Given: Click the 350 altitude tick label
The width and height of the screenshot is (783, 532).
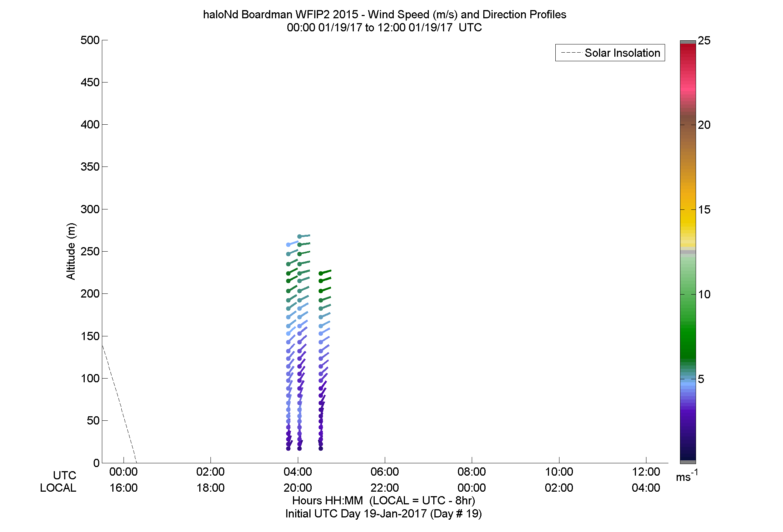Looking at the screenshot, I should tap(90, 167).
